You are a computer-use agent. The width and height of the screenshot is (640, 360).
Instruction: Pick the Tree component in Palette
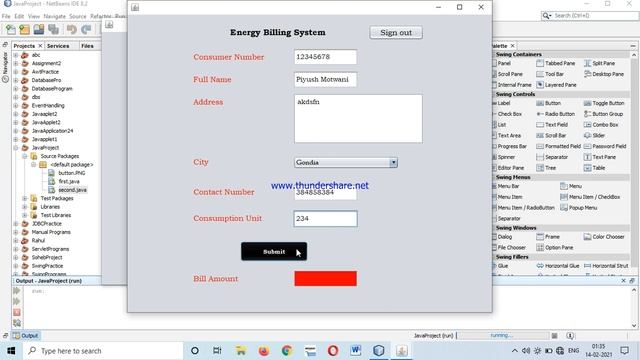click(x=546, y=168)
